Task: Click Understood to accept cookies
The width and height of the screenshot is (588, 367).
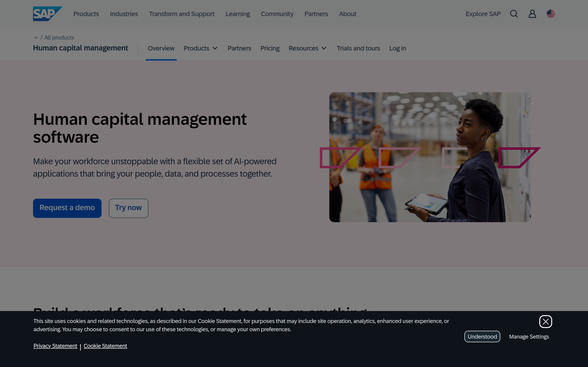Action: click(x=482, y=336)
